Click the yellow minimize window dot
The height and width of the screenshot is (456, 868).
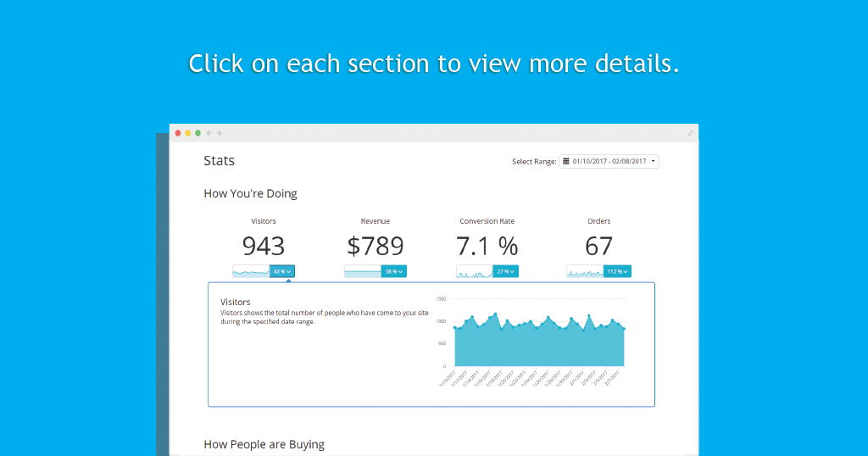pyautogui.click(x=187, y=133)
